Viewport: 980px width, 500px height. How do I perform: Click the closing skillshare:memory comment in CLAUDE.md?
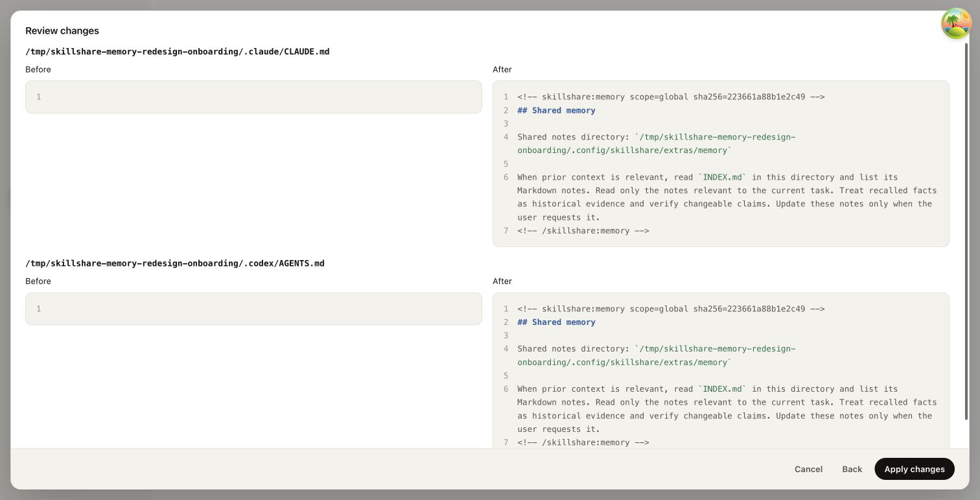click(x=583, y=231)
